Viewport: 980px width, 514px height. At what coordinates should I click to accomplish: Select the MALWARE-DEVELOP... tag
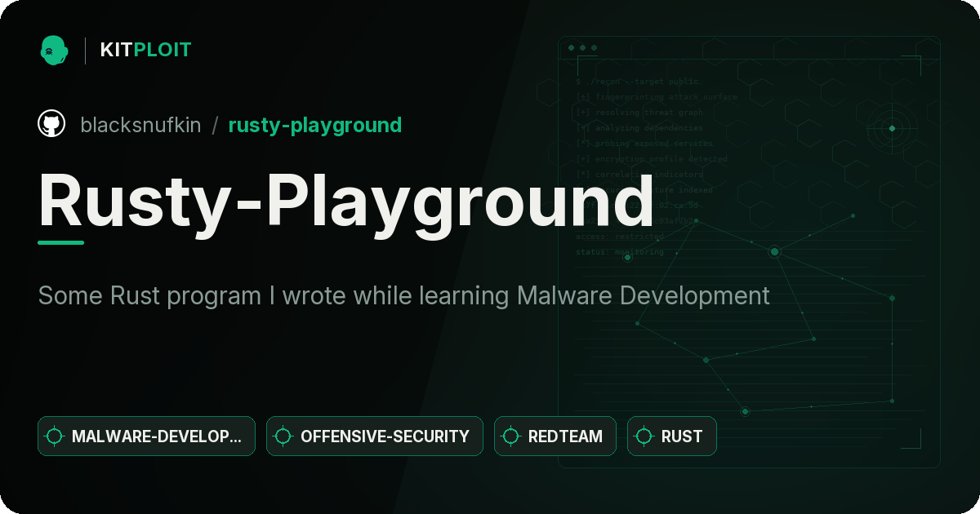146,436
